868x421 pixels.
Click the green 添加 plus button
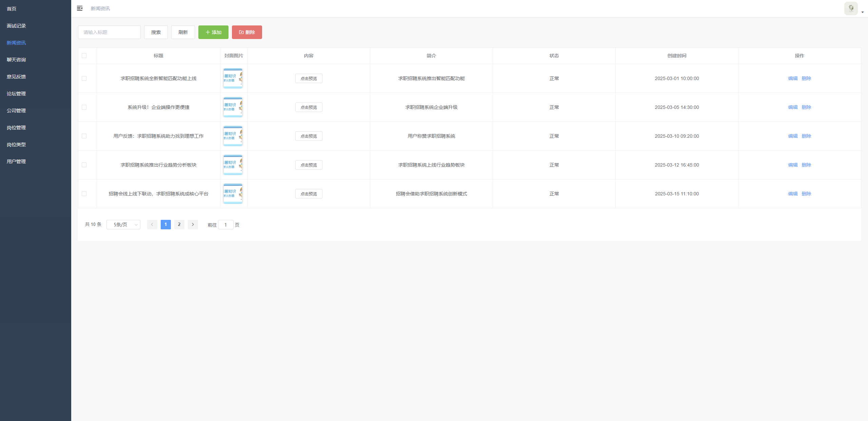pyautogui.click(x=213, y=32)
